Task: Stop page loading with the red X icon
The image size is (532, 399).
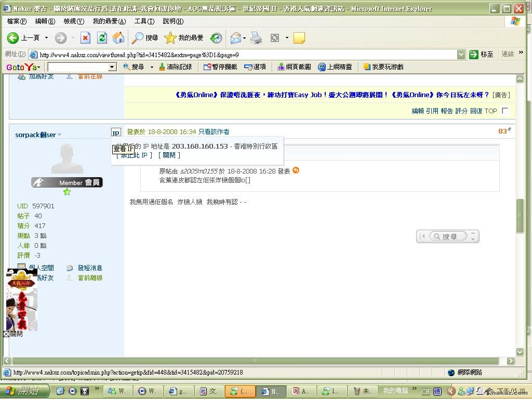Action: [85, 37]
